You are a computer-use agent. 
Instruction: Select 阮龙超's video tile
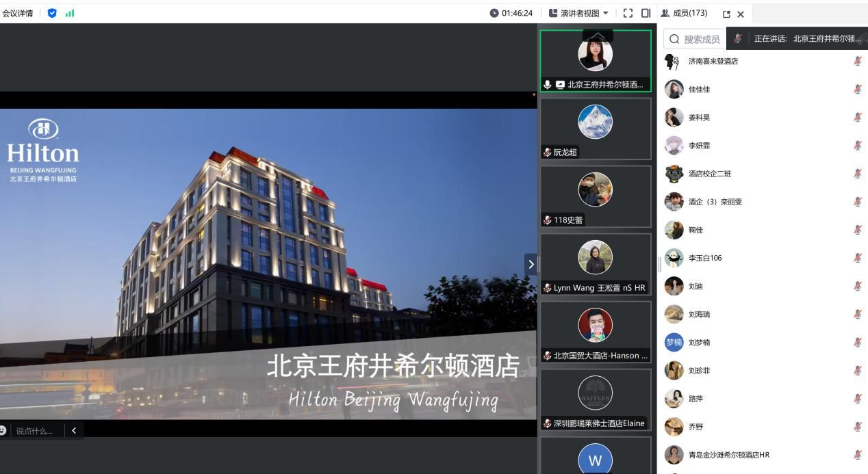pos(596,129)
